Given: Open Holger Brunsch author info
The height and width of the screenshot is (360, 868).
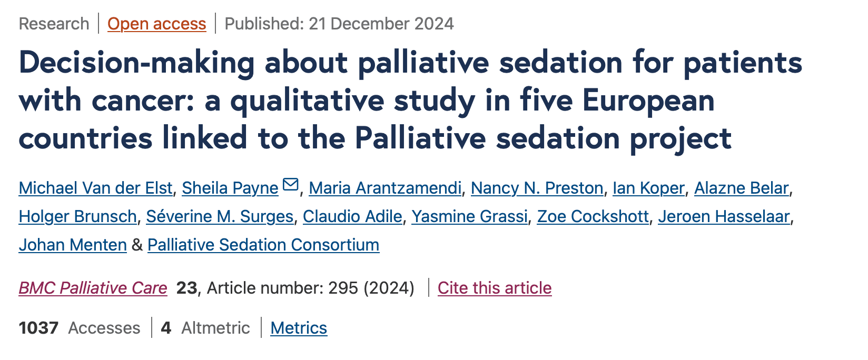Looking at the screenshot, I should click(x=78, y=216).
